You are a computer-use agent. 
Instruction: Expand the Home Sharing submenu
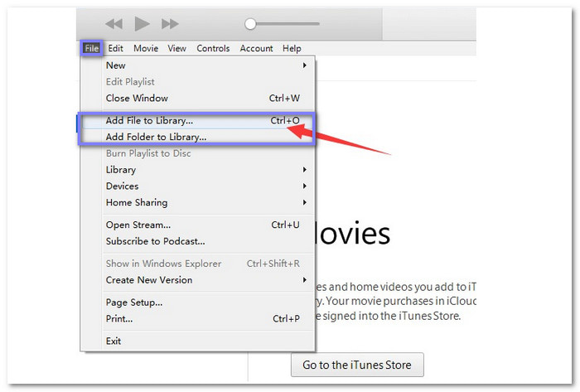pyautogui.click(x=197, y=203)
